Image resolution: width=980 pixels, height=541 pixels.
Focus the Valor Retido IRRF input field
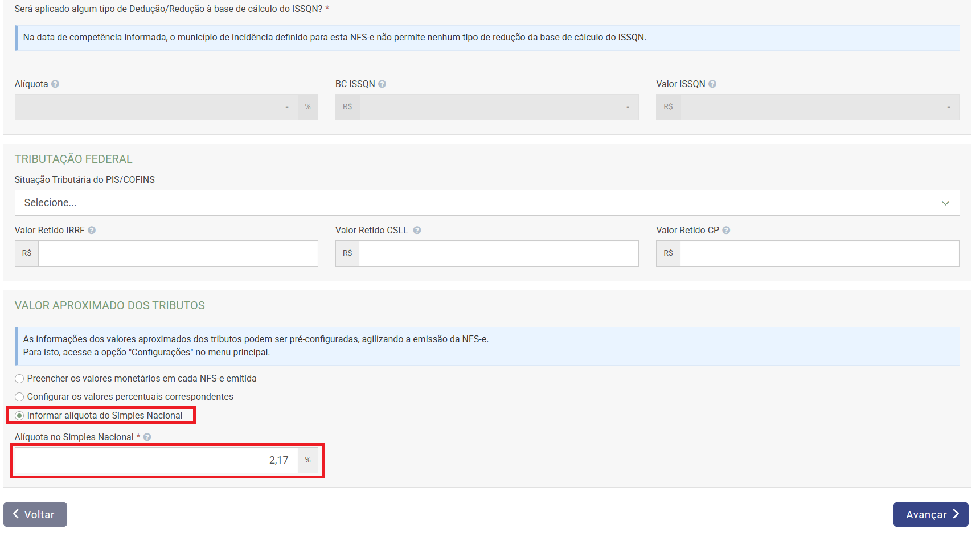(x=178, y=253)
